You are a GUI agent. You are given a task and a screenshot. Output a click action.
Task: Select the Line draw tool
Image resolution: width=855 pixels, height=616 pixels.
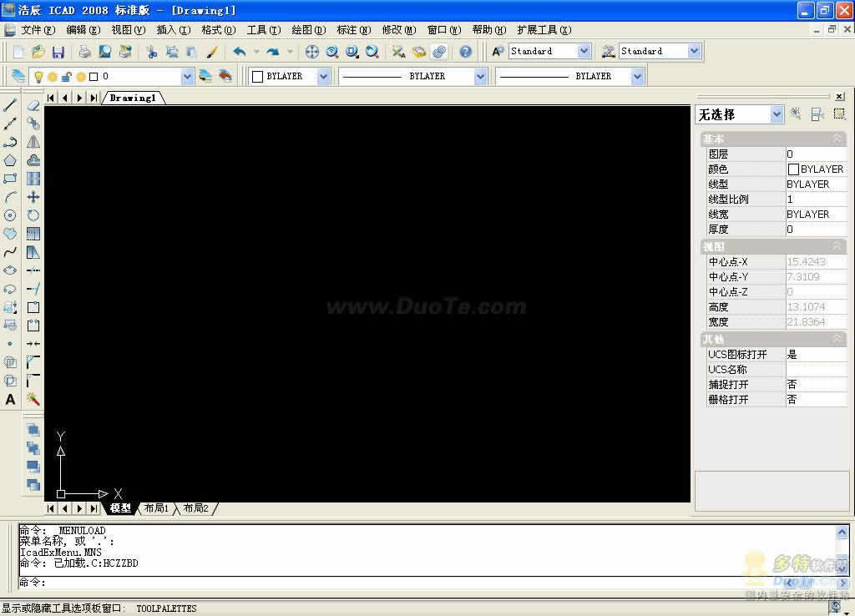coord(10,105)
